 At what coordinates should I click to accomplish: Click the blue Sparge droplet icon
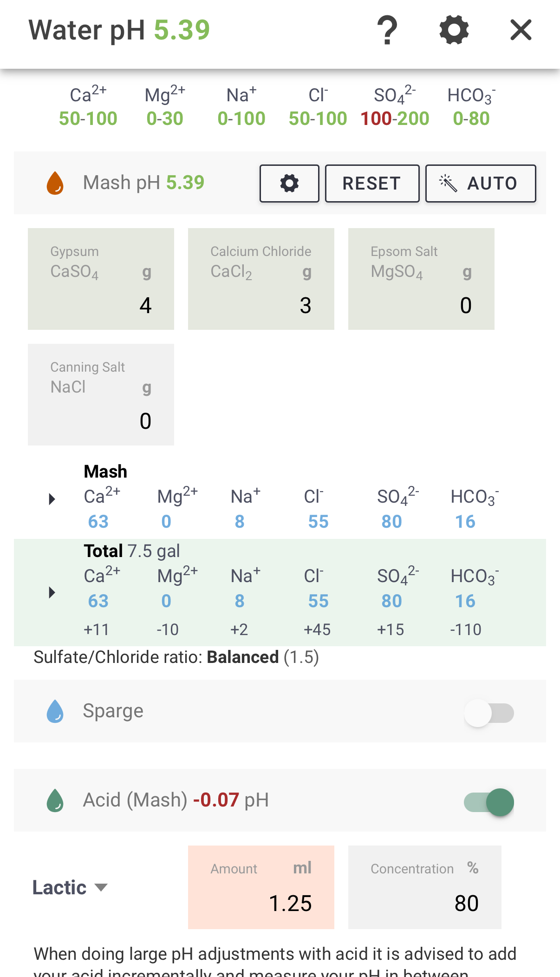(55, 711)
